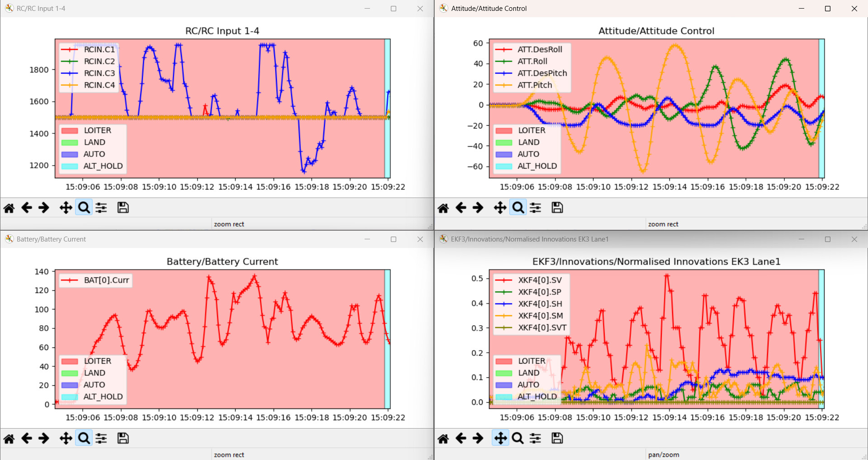Click the forward arrow in the Attitude Control toolbar
This screenshot has height=460, width=868.
pyautogui.click(x=478, y=208)
